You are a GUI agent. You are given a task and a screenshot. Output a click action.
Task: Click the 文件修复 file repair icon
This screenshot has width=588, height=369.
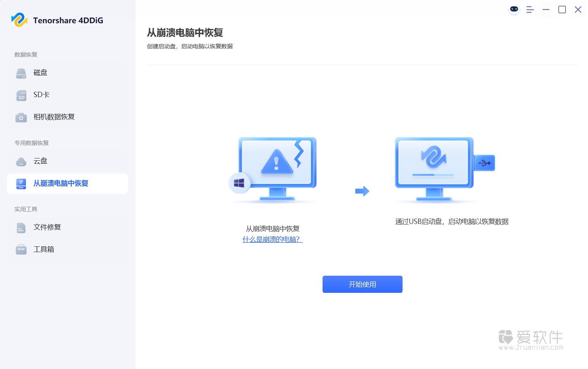21,227
